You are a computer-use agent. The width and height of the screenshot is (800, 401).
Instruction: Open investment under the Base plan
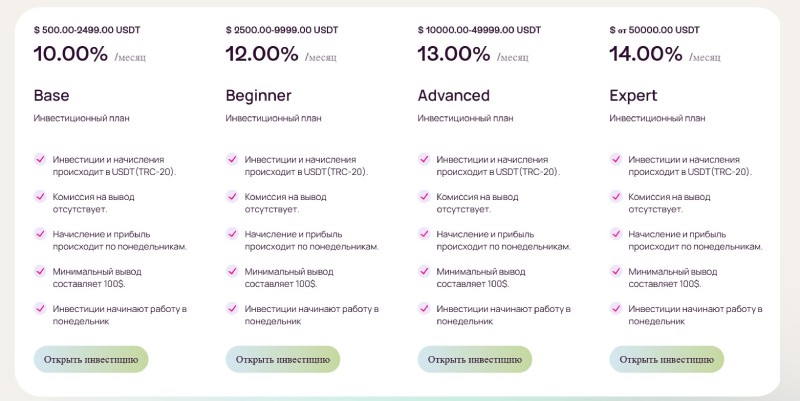pos(91,359)
